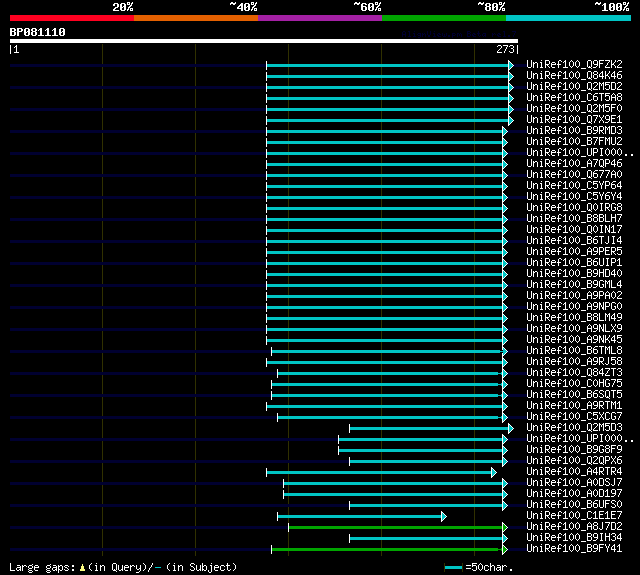Select the UniRef100_A9PER5 label text
The height and width of the screenshot is (575, 640).
pos(574,252)
